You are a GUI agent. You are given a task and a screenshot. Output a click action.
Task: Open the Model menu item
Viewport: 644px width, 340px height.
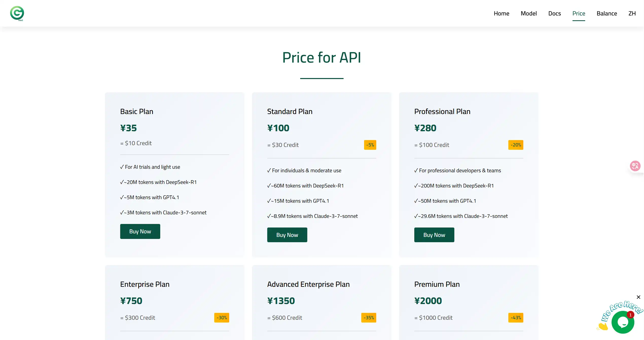[529, 13]
